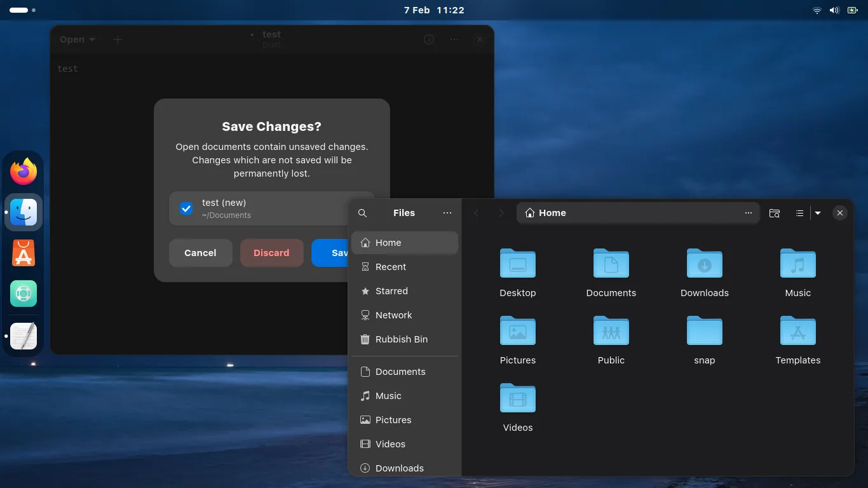This screenshot has height=488, width=868.
Task: Open the Files main menu next to the title
Action: (447, 213)
